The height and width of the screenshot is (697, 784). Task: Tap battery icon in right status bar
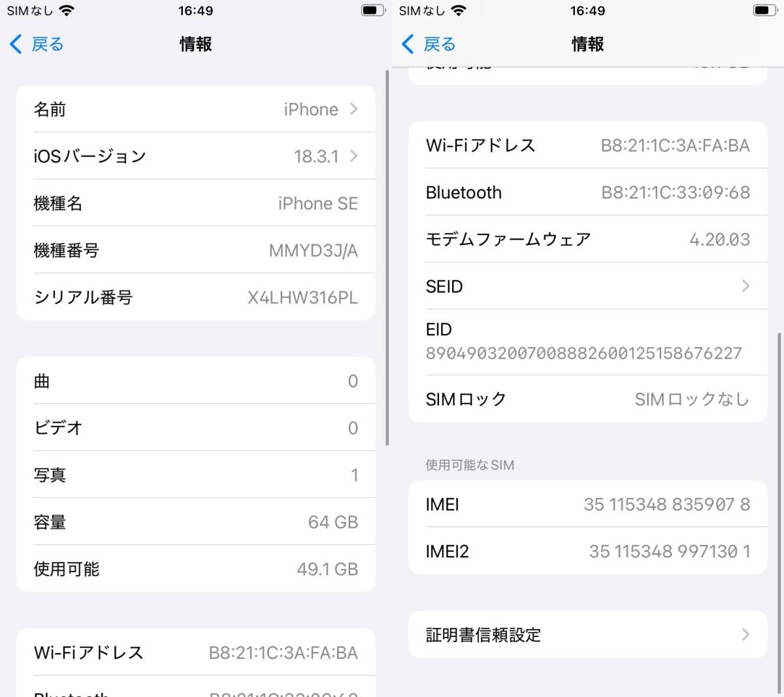(x=765, y=10)
